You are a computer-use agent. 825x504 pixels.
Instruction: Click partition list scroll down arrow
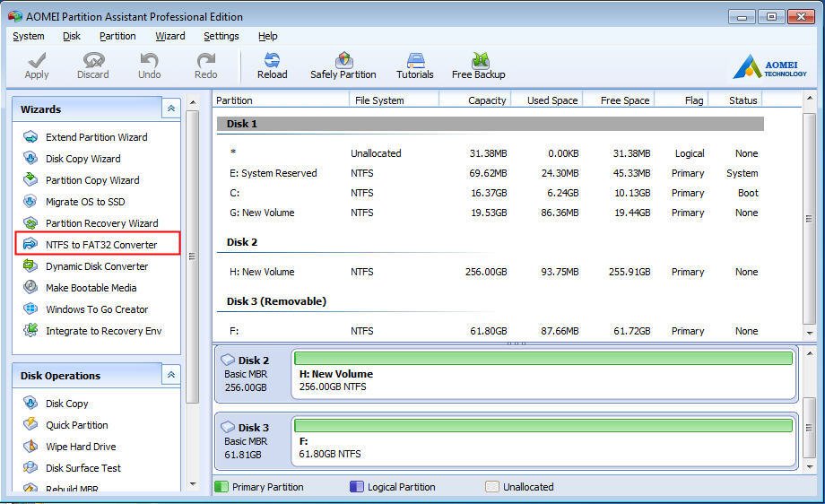coord(810,333)
